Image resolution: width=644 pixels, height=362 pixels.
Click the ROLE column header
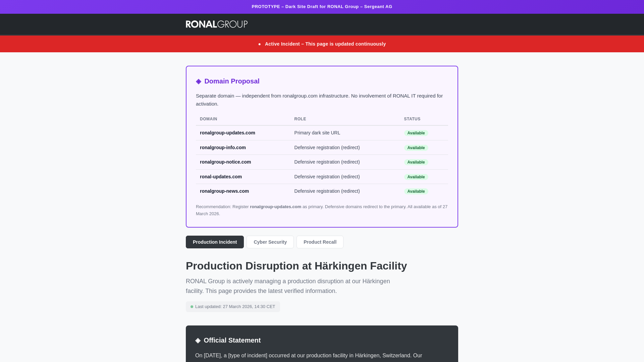pos(300,119)
